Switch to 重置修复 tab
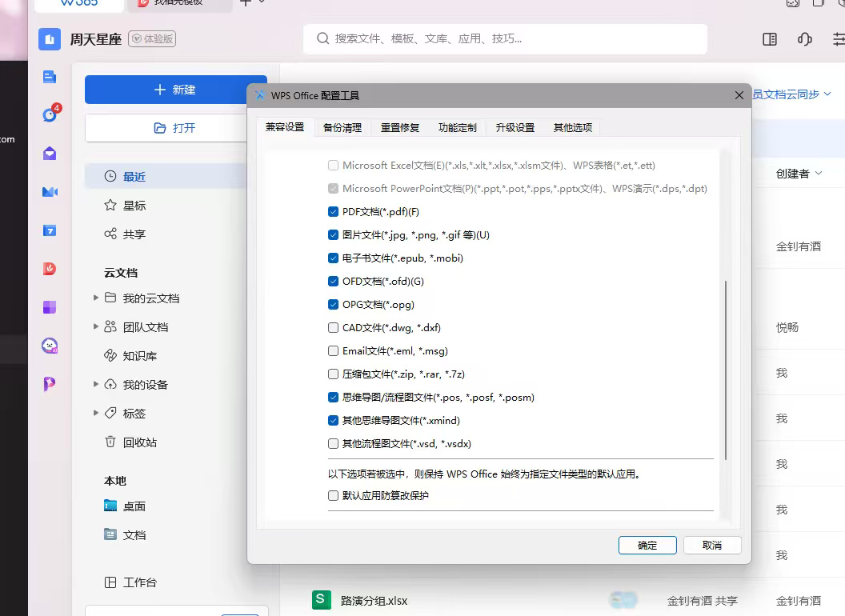845x616 pixels. (x=400, y=128)
